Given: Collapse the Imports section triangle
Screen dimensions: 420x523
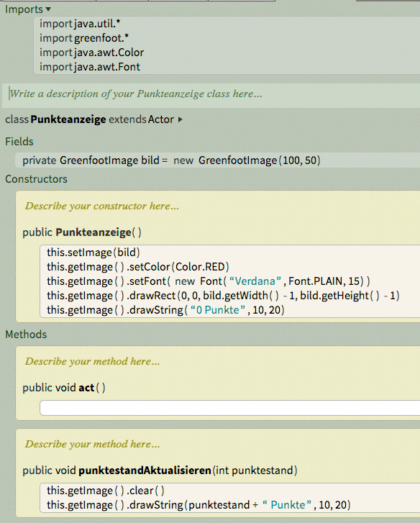Looking at the screenshot, I should [48, 9].
